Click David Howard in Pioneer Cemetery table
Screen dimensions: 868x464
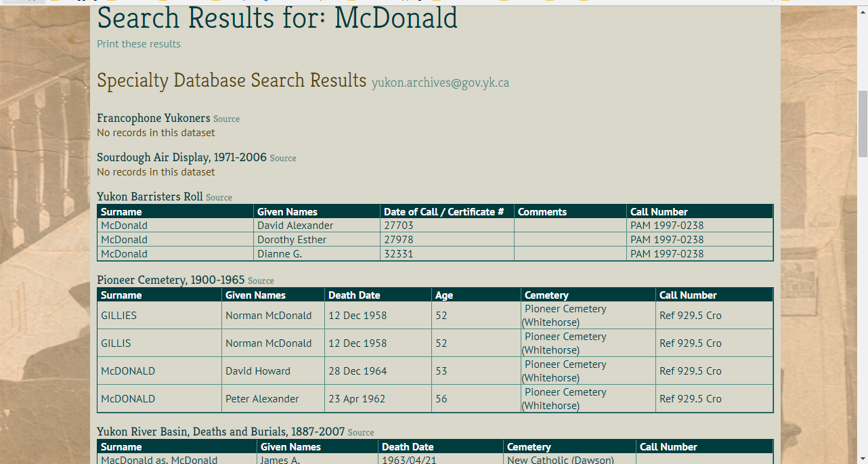[257, 371]
